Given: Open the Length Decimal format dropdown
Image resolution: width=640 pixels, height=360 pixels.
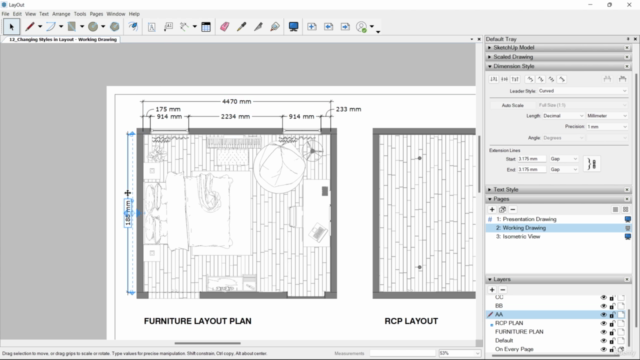Looking at the screenshot, I should pos(563,116).
